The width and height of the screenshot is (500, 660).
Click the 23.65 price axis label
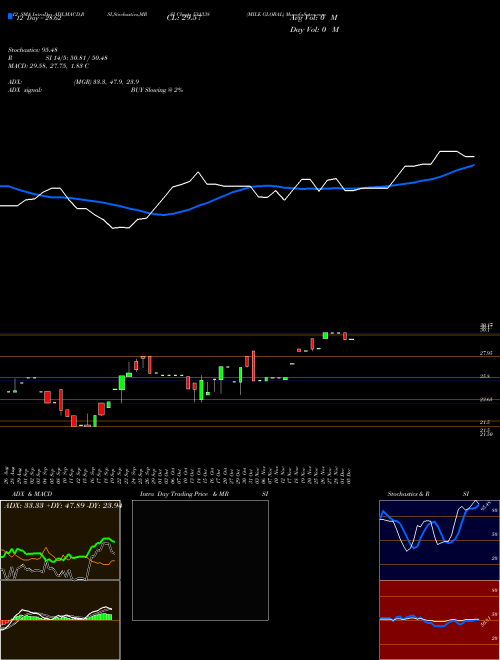486,399
